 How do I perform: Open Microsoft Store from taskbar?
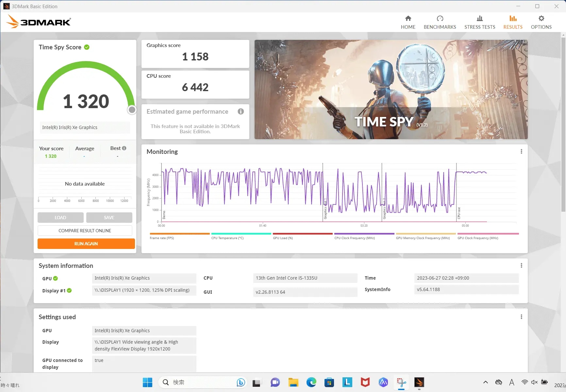329,382
